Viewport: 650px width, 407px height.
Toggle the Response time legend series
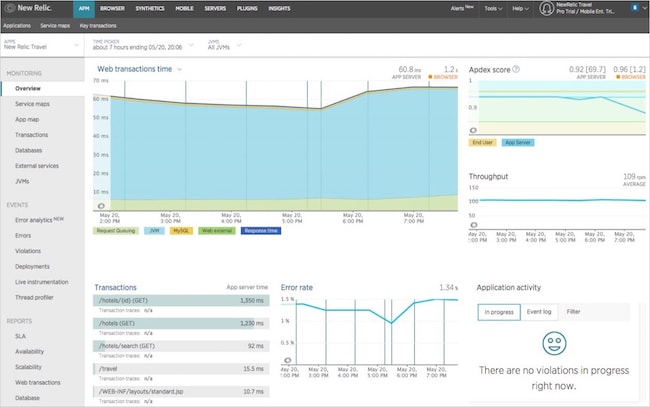click(x=261, y=231)
